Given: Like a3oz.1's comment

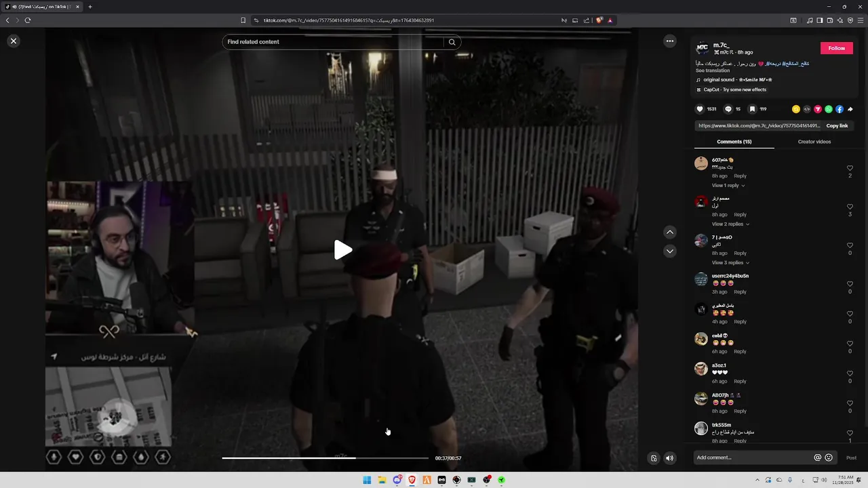Looking at the screenshot, I should (x=850, y=373).
